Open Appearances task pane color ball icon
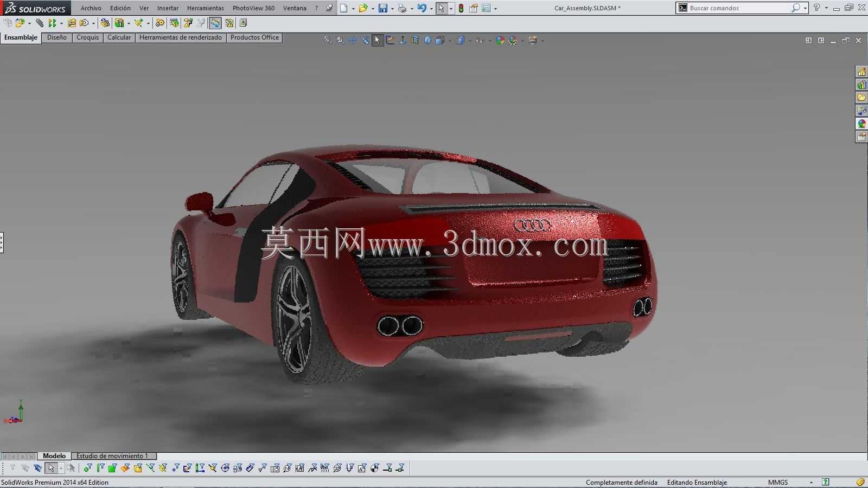Viewport: 868px width, 488px height. point(861,124)
